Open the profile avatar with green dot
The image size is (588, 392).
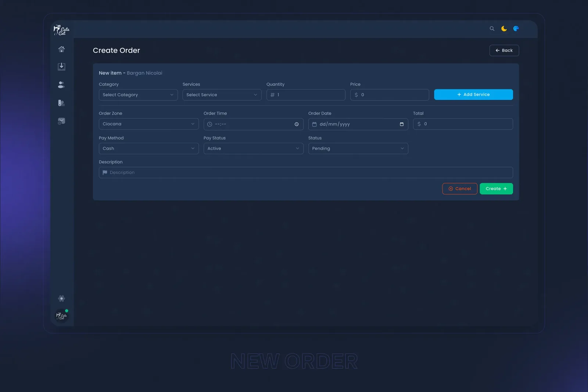(61, 316)
